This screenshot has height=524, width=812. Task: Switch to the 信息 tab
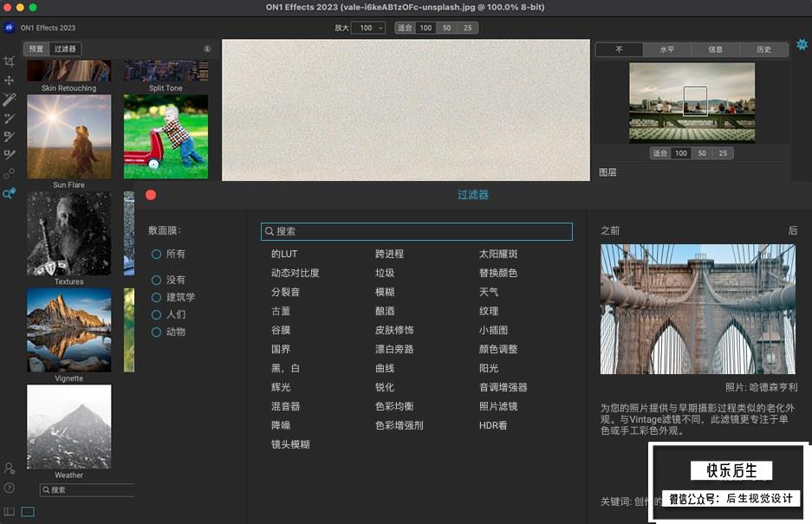click(x=715, y=49)
